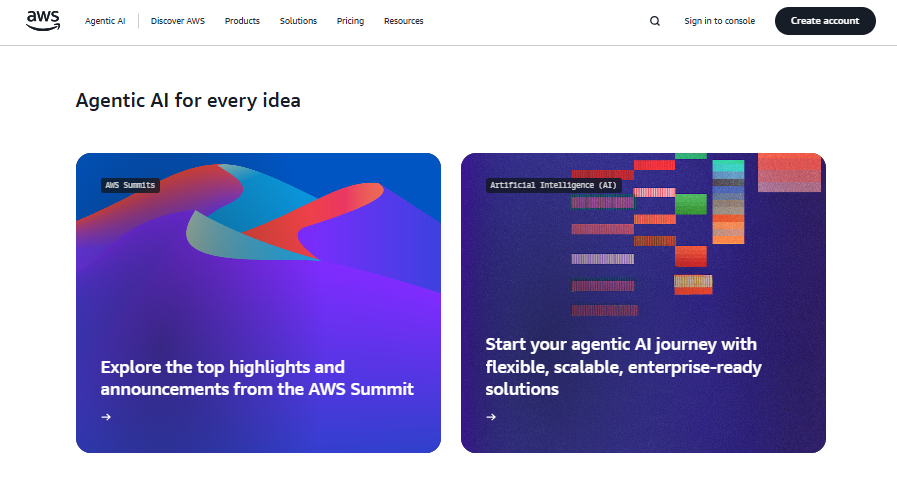Open the AWS Summit highlights headline
The image size is (897, 502).
[257, 378]
